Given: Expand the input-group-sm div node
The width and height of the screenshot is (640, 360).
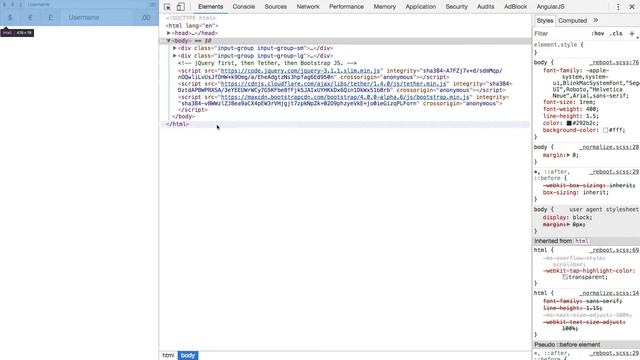Looking at the screenshot, I should (x=175, y=48).
